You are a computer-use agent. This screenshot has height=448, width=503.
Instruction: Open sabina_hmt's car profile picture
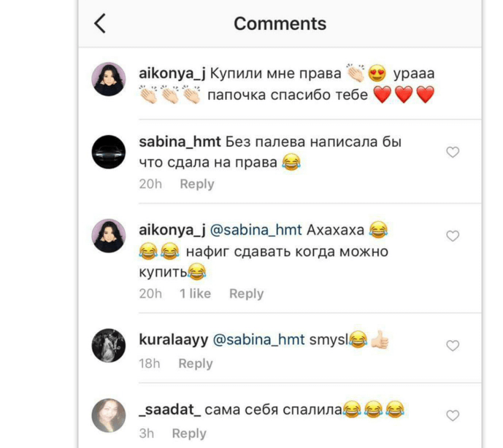109,152
